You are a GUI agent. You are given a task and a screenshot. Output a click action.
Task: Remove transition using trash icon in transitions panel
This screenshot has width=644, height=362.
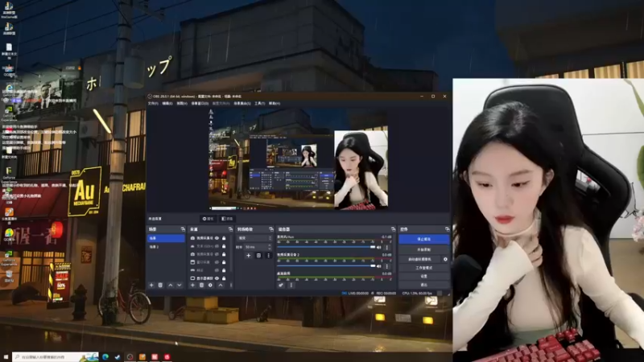coord(258,255)
